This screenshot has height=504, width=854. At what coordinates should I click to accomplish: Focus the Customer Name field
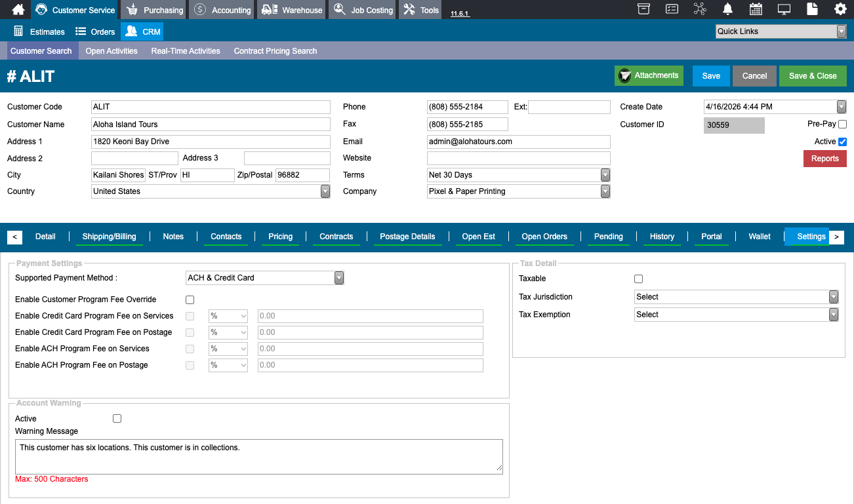click(x=211, y=125)
